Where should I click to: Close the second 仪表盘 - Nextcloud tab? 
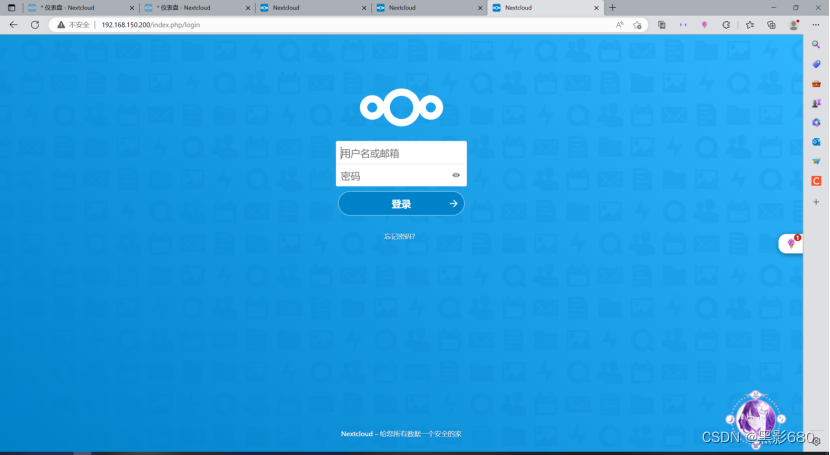pyautogui.click(x=248, y=8)
